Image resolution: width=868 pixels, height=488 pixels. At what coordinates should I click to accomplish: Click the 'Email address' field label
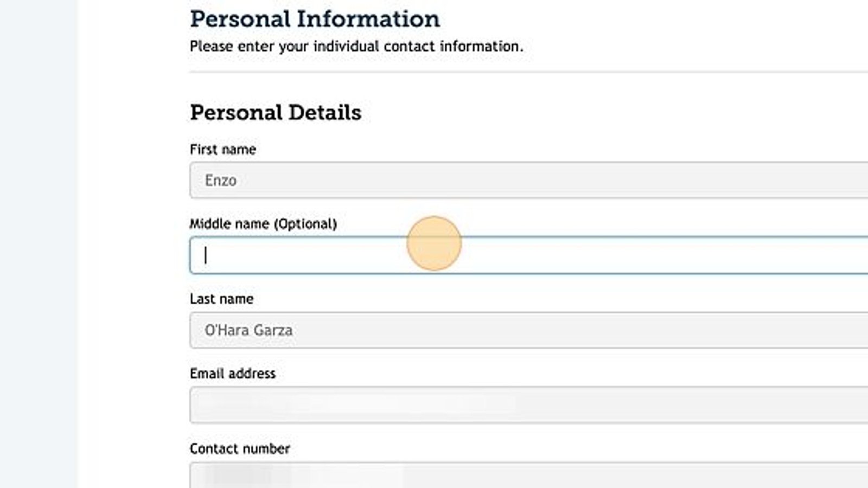point(233,373)
